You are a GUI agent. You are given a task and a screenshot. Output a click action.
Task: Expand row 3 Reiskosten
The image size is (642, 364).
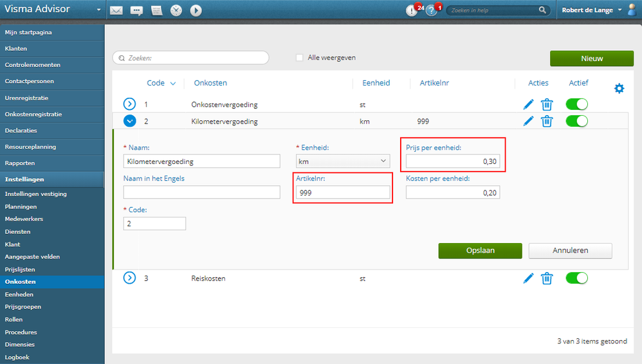pos(129,278)
